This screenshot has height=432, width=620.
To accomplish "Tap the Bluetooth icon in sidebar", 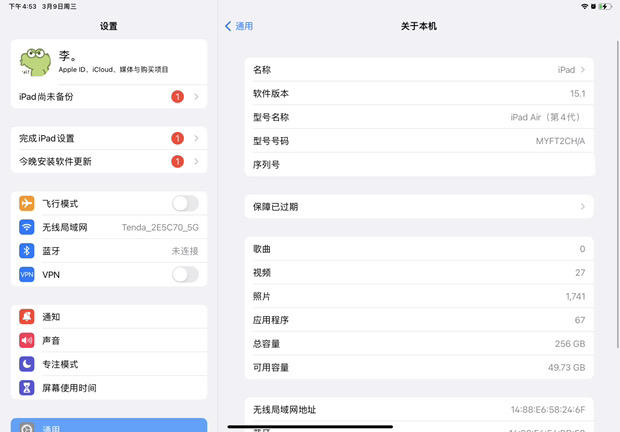I will point(26,251).
